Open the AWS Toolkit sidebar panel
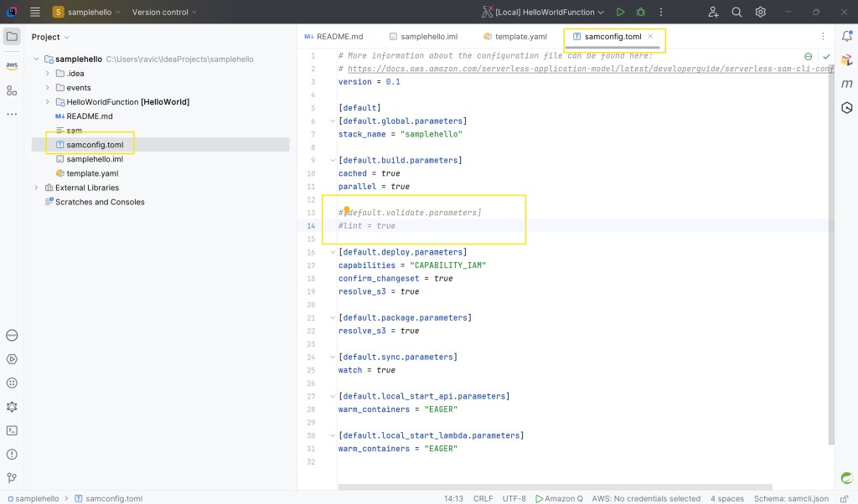Viewport: 858px width, 504px height. point(12,65)
